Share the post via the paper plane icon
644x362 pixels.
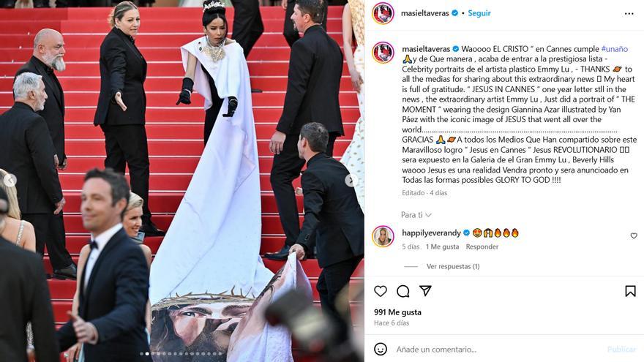pos(425,290)
